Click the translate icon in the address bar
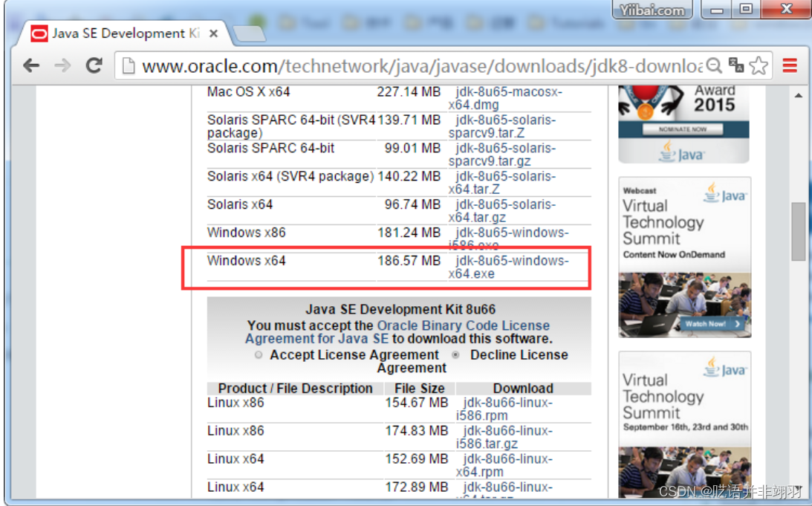The image size is (812, 506). click(x=736, y=65)
